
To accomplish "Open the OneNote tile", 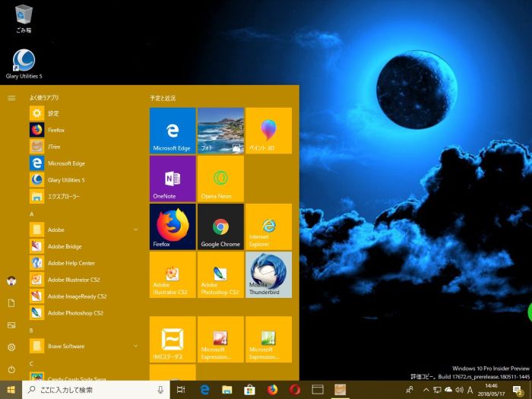I will pyautogui.click(x=173, y=179).
